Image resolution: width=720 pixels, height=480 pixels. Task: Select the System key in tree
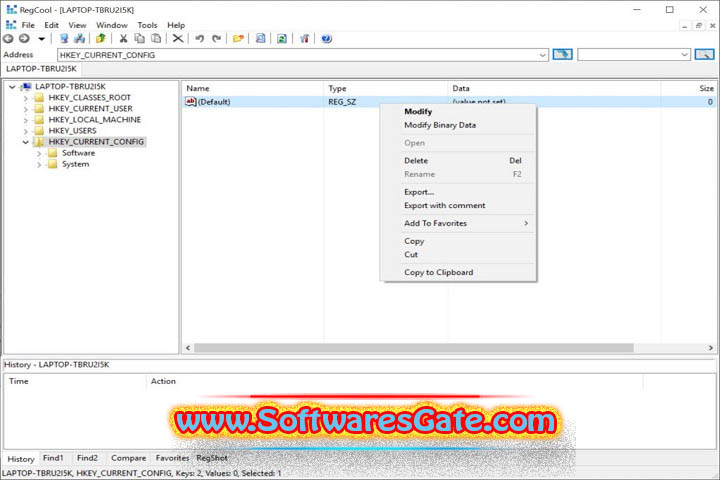pyautogui.click(x=75, y=164)
